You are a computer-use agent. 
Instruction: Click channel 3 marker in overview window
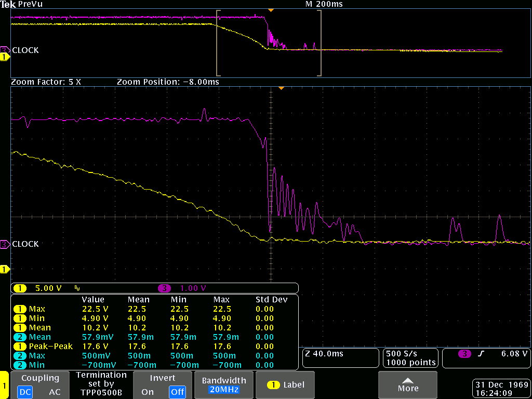[4, 50]
